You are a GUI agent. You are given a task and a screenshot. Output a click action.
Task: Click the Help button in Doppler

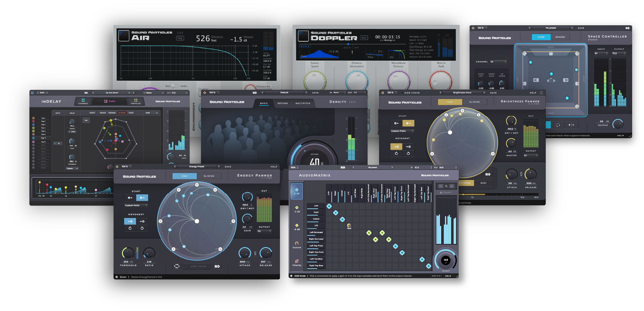(364, 37)
